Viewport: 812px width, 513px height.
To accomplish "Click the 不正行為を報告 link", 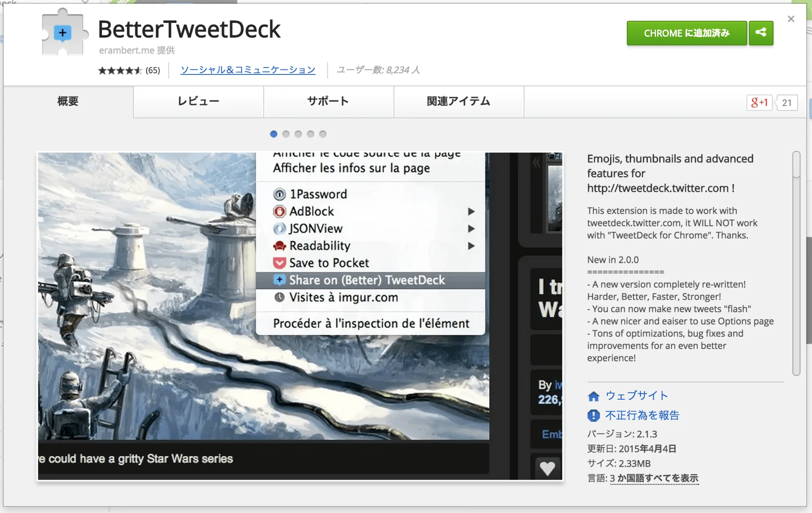I will point(642,415).
